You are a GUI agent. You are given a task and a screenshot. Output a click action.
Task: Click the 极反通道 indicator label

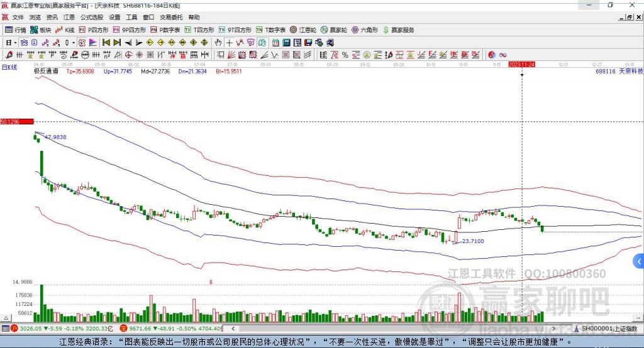tap(46, 71)
